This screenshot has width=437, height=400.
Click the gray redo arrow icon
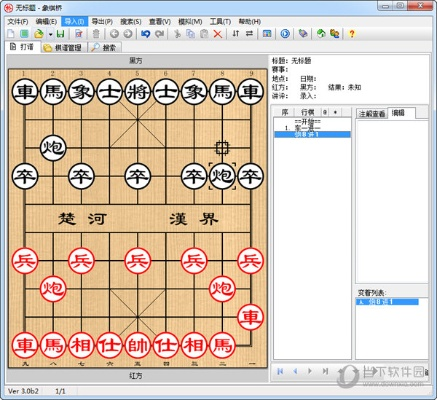tap(159, 34)
